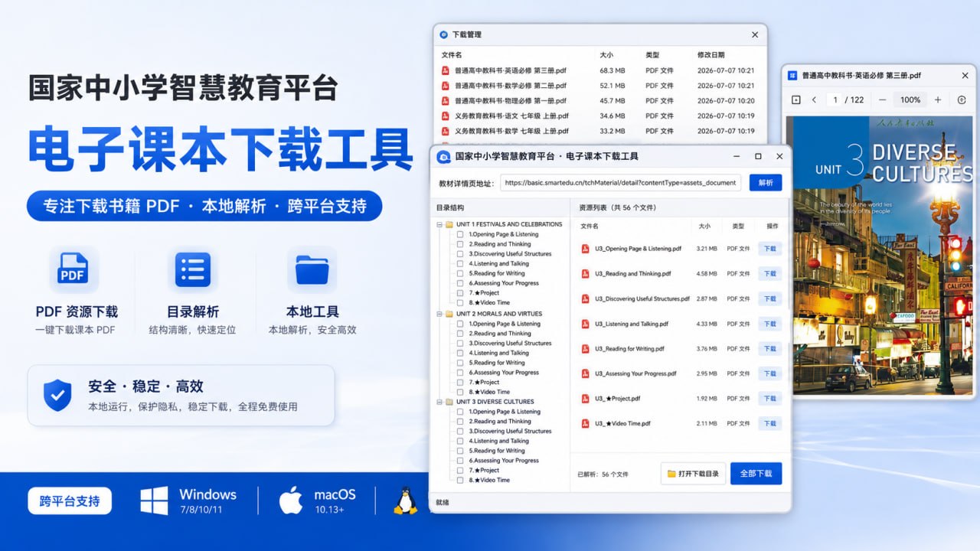This screenshot has width=980, height=551.
Task: Click the 修改日期 column header in 下载管理
Action: tap(710, 55)
